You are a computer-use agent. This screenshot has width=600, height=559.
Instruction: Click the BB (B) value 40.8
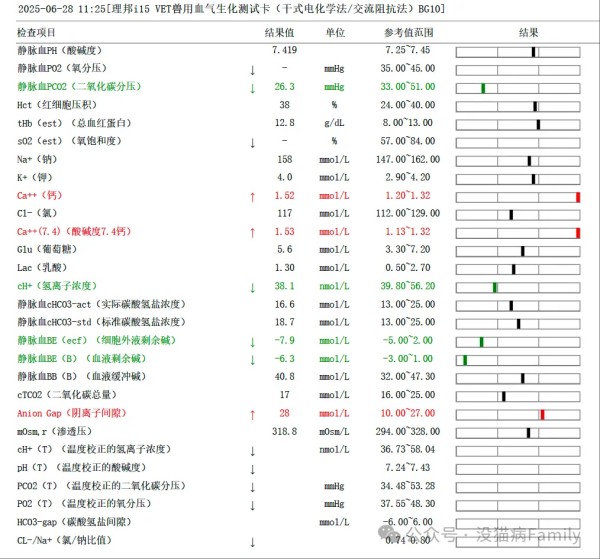(284, 376)
